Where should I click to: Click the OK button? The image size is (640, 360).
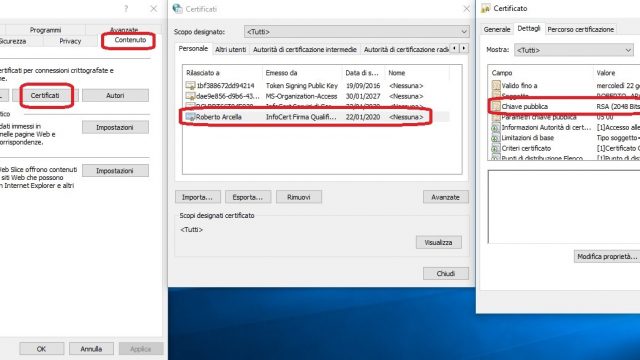click(x=41, y=349)
